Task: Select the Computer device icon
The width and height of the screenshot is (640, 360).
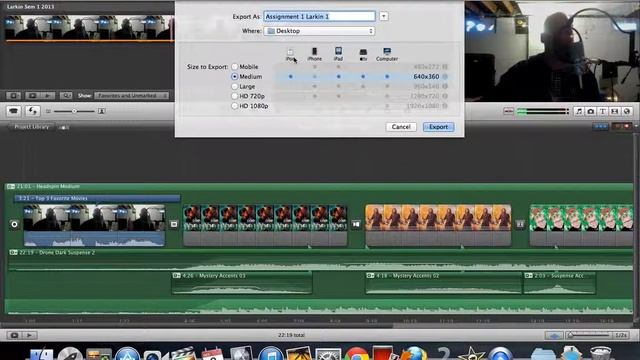Action: (387, 51)
